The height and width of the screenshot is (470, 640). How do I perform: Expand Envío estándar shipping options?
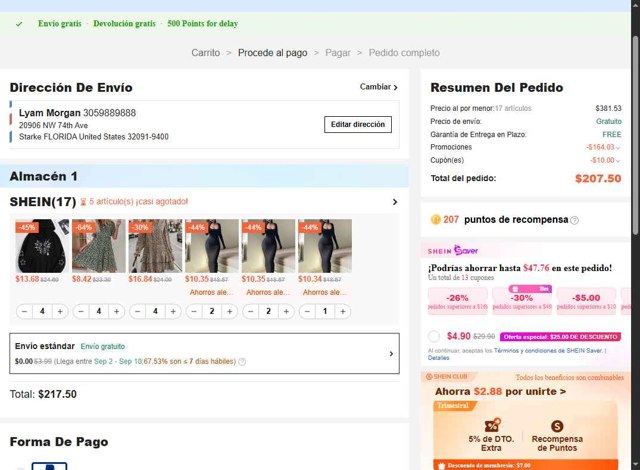391,354
